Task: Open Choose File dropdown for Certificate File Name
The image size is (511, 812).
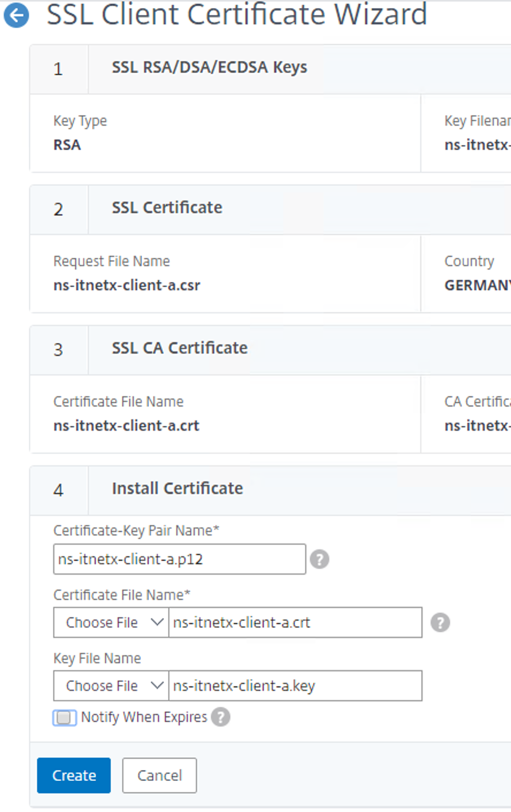Action: (111, 623)
